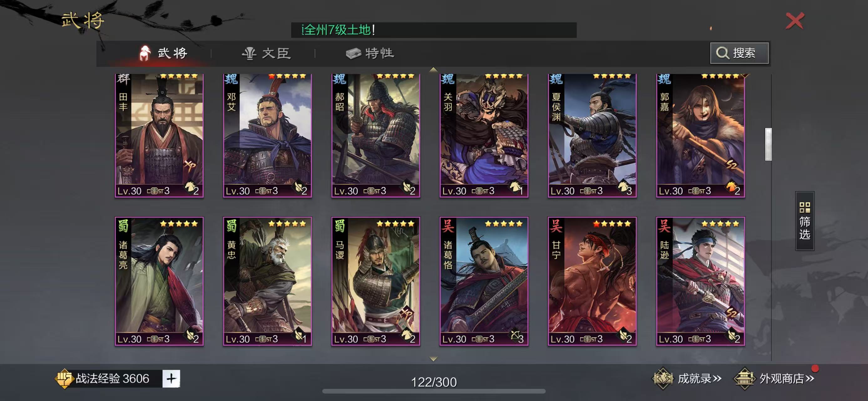
Task: Click the 搜索 search button
Action: tap(739, 53)
